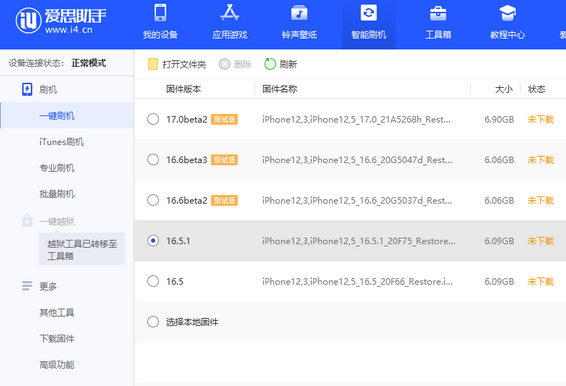This screenshot has width=566, height=386.
Task: Click 6.09GB size for 16.5.1
Action: (x=499, y=241)
